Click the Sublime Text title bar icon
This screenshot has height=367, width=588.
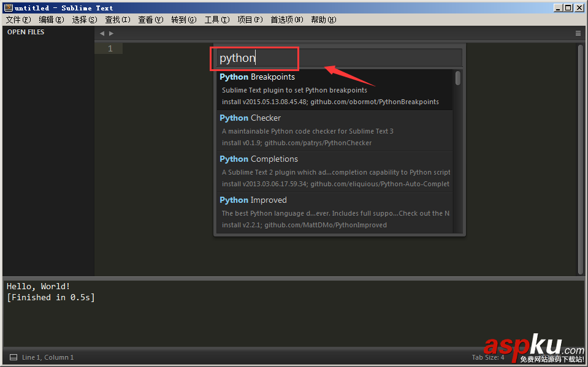pos(9,7)
